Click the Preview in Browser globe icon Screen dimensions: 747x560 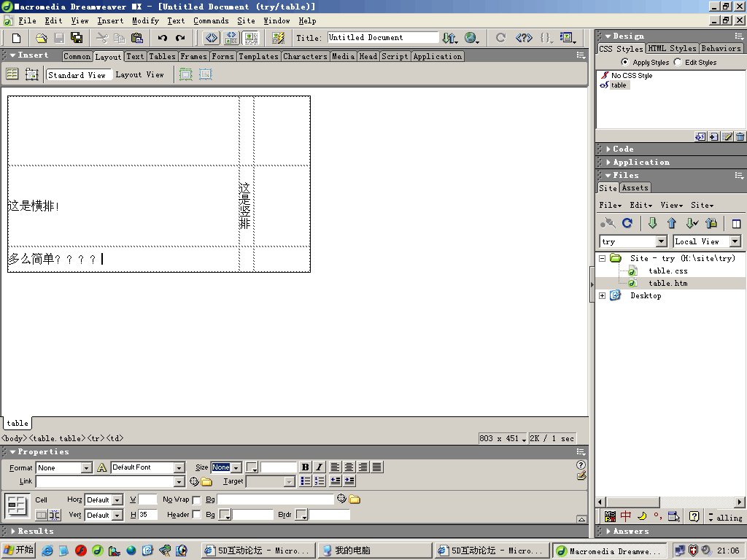coord(471,38)
